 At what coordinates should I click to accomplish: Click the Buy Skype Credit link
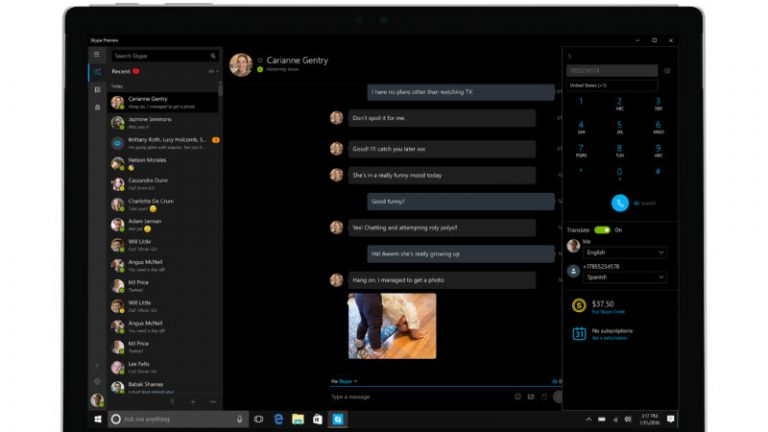(610, 312)
